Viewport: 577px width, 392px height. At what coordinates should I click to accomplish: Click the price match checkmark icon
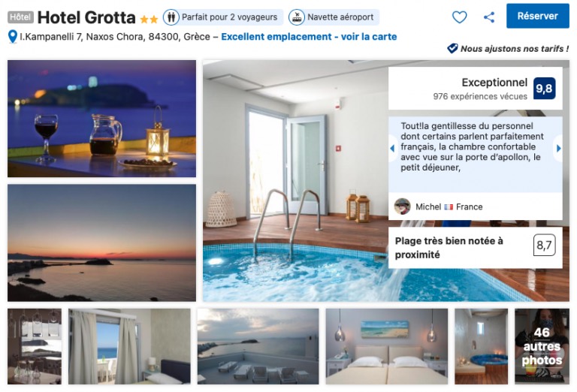tap(452, 48)
